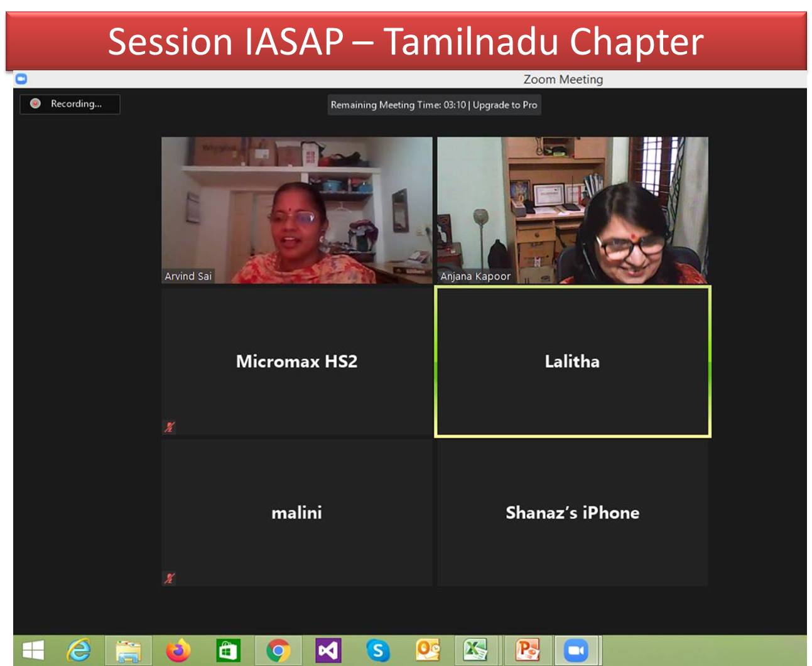Switch to PowerPoint in the taskbar
Viewport: 812px width, 666px height.
(x=526, y=650)
